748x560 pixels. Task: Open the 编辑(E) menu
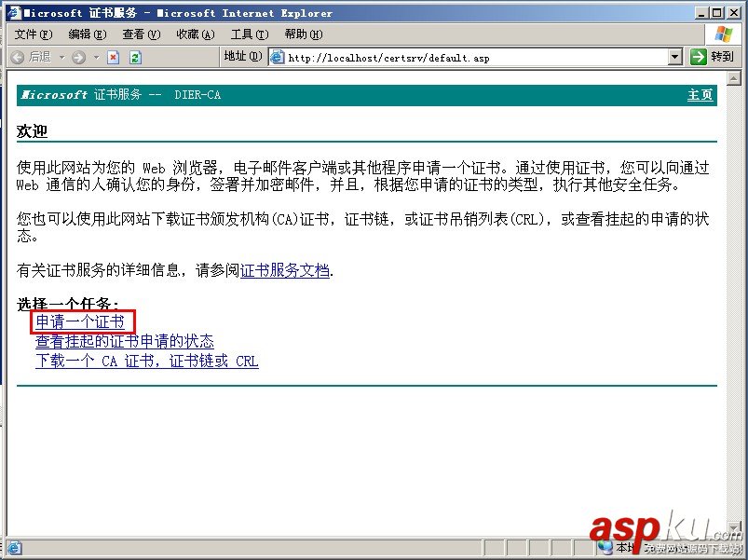[88, 34]
